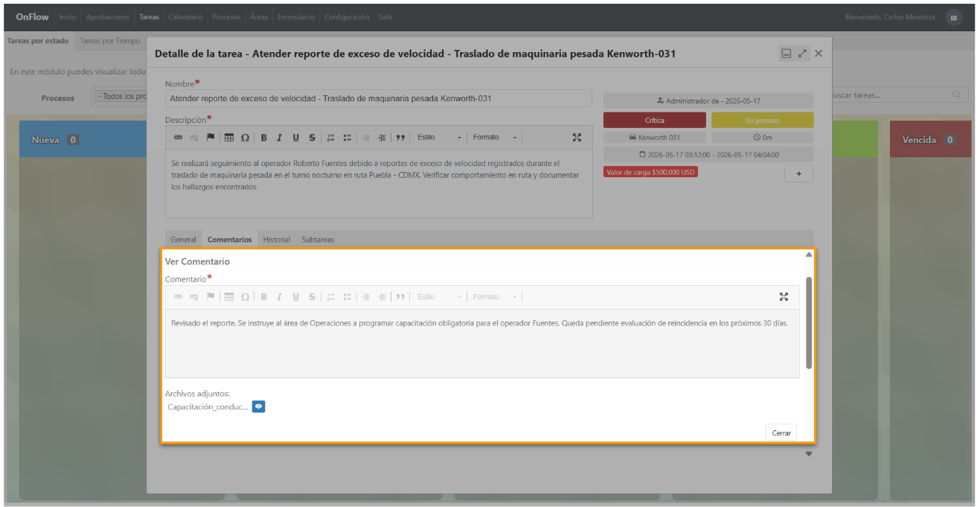Insert a table in the Descripción editor
The height and width of the screenshot is (507, 980).
(229, 138)
